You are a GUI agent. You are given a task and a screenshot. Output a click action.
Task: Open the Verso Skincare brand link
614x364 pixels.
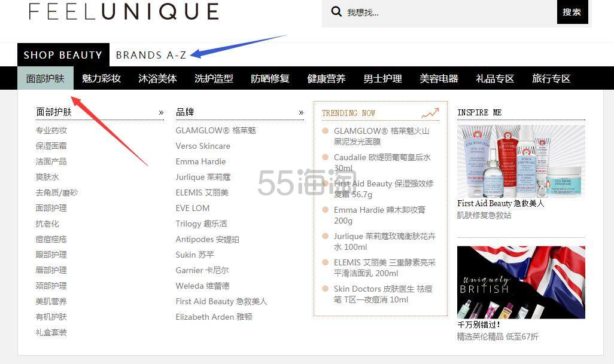[x=203, y=146]
